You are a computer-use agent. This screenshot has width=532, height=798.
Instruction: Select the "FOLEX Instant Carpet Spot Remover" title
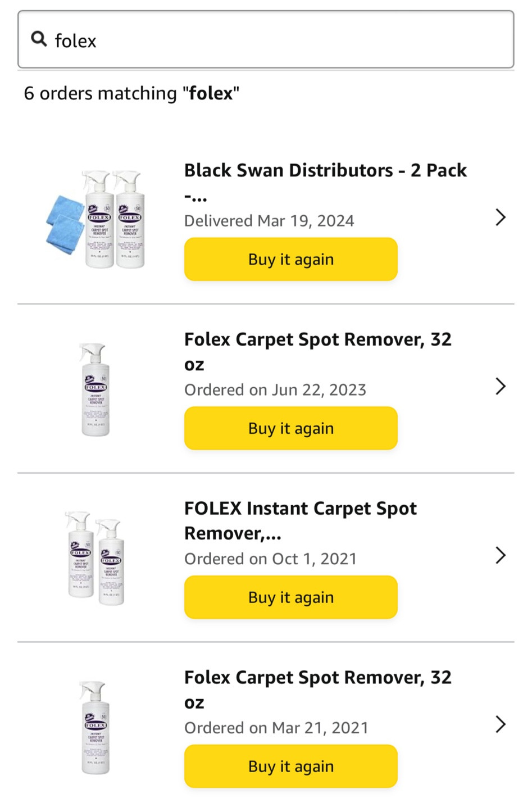[x=300, y=509]
